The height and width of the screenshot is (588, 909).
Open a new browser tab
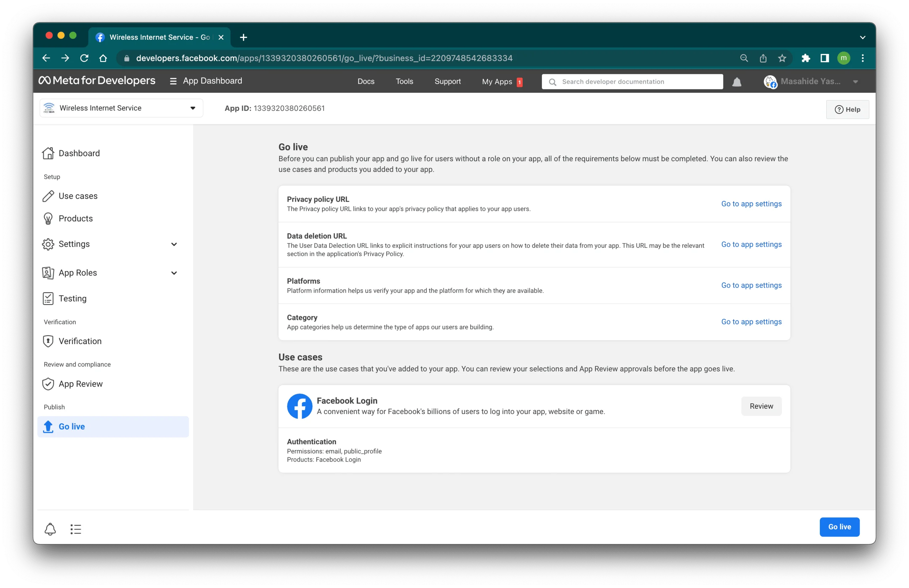[243, 37]
